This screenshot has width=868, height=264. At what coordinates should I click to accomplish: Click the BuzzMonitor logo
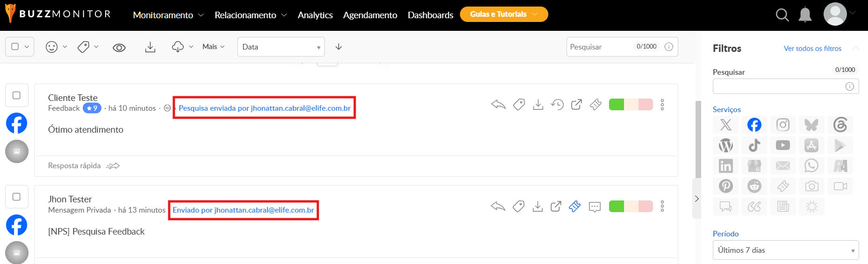(x=58, y=14)
